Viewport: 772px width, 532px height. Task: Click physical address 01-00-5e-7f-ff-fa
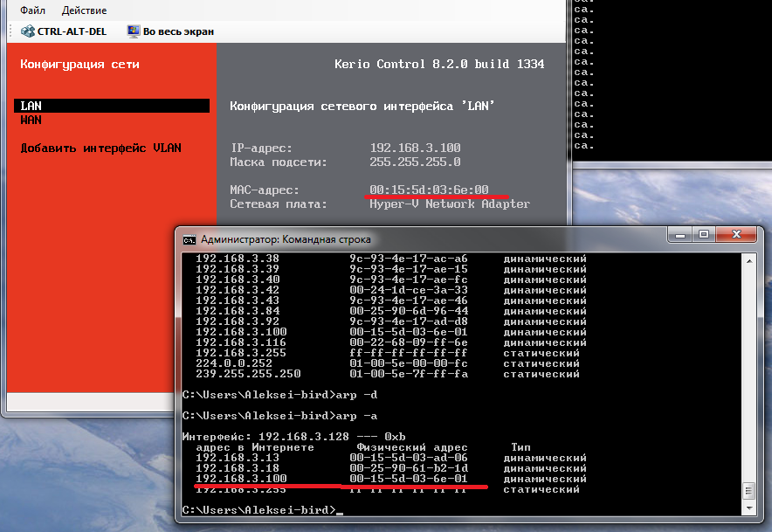409,374
